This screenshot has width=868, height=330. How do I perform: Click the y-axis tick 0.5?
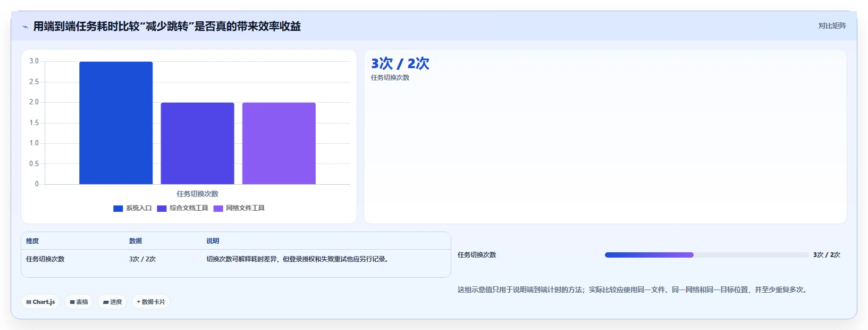(x=34, y=164)
